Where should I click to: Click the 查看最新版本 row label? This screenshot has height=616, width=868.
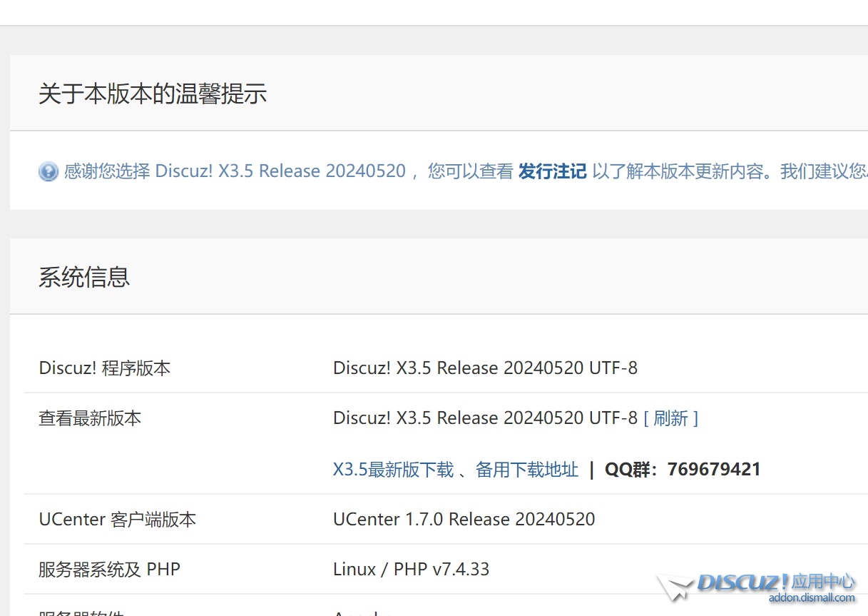(x=90, y=418)
